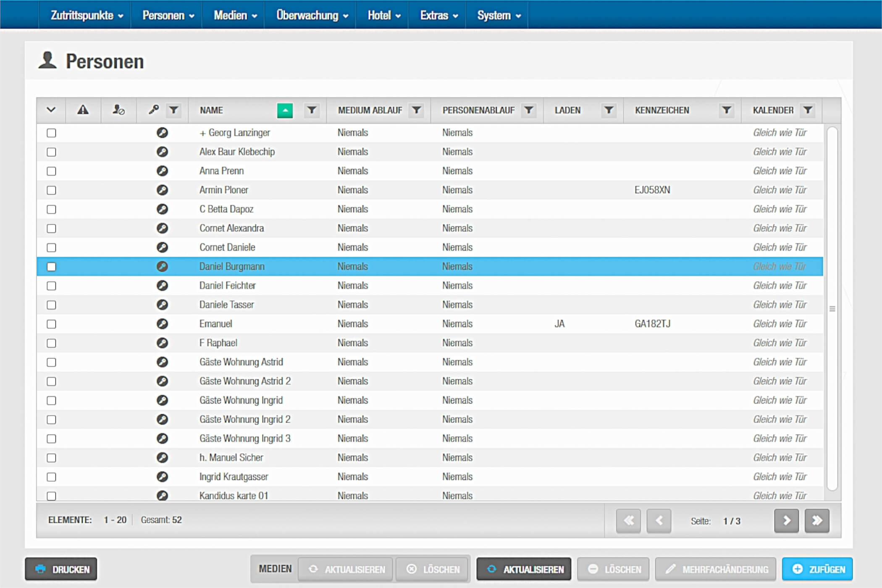Open the Medium Ablauf column filter

click(416, 110)
